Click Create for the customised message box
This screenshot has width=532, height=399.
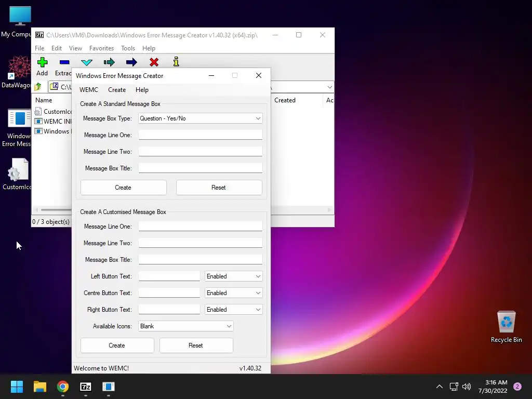(117, 345)
